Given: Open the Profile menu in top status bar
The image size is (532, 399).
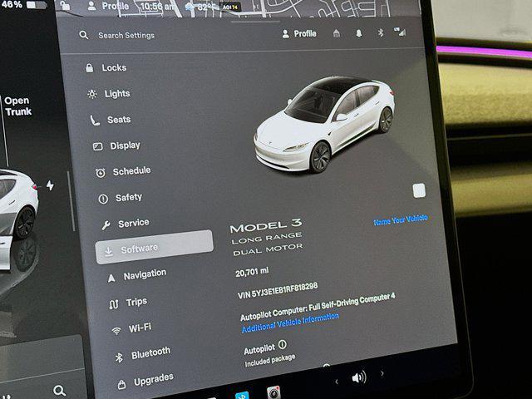Looking at the screenshot, I should [108, 6].
